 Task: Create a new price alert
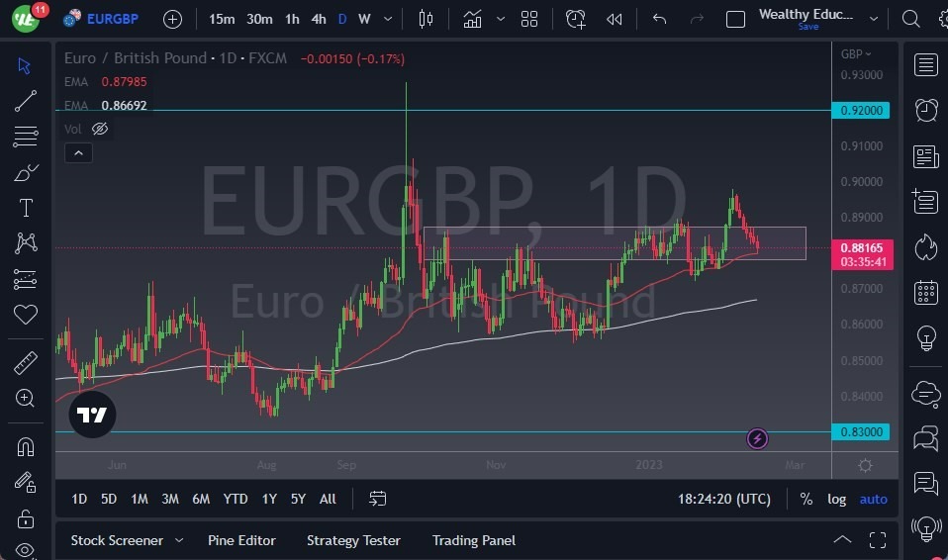tap(576, 20)
